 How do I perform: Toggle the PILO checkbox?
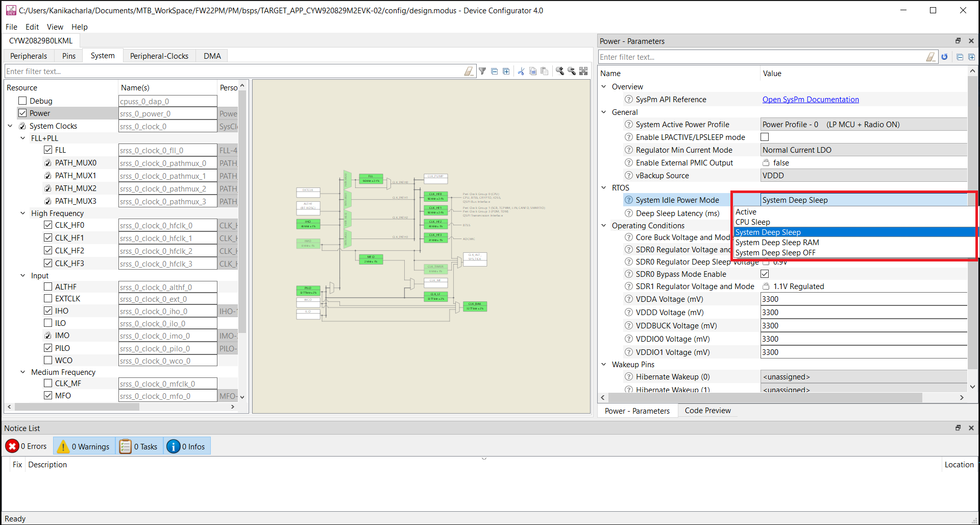coord(48,348)
